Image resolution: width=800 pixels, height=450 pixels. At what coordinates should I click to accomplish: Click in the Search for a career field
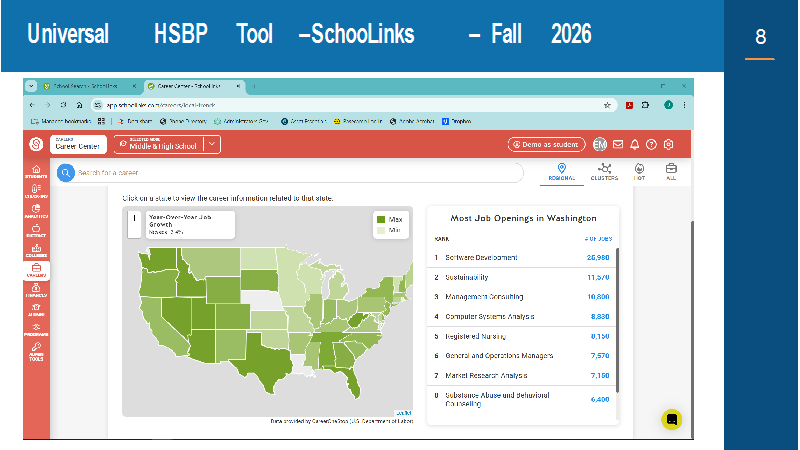tap(299, 173)
